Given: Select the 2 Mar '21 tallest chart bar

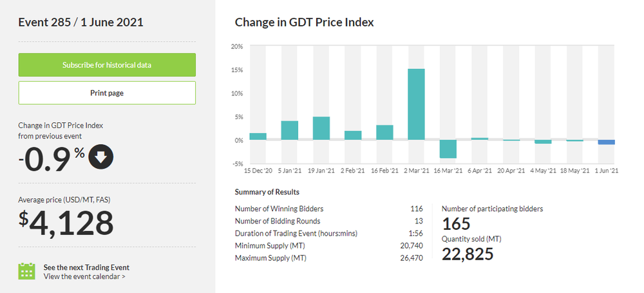Looking at the screenshot, I should point(416,104).
